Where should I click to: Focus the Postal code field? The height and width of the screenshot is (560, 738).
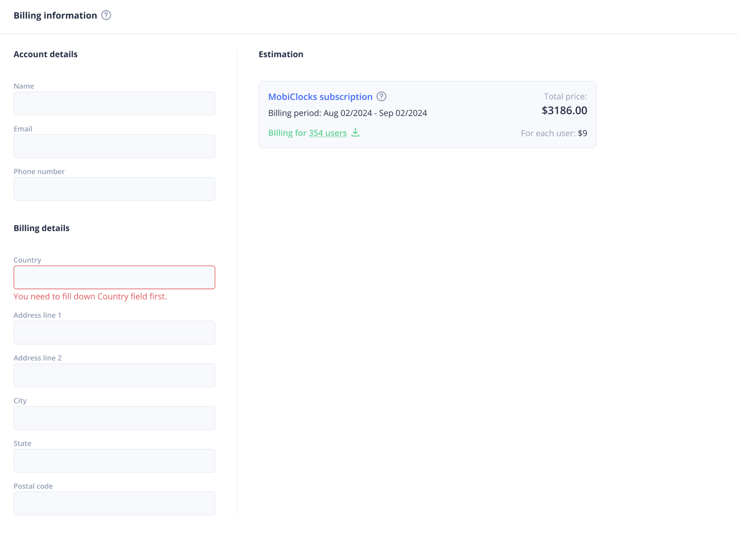coord(114,503)
